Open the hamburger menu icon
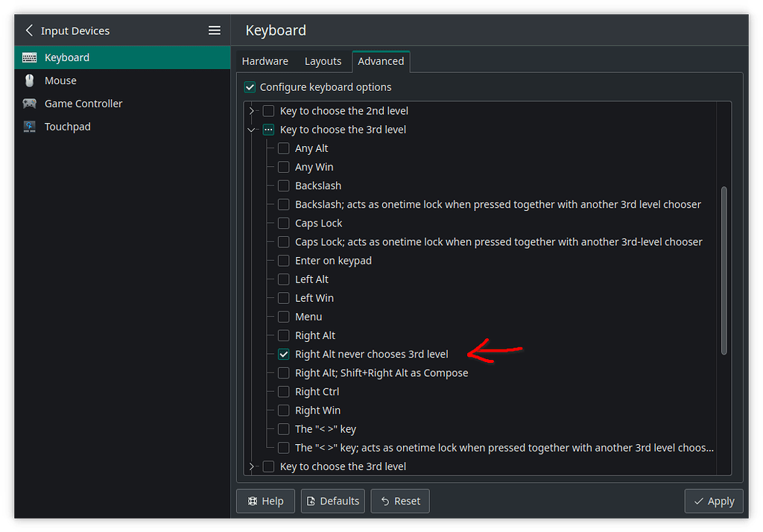Screen dimensions: 763x532 [215, 30]
